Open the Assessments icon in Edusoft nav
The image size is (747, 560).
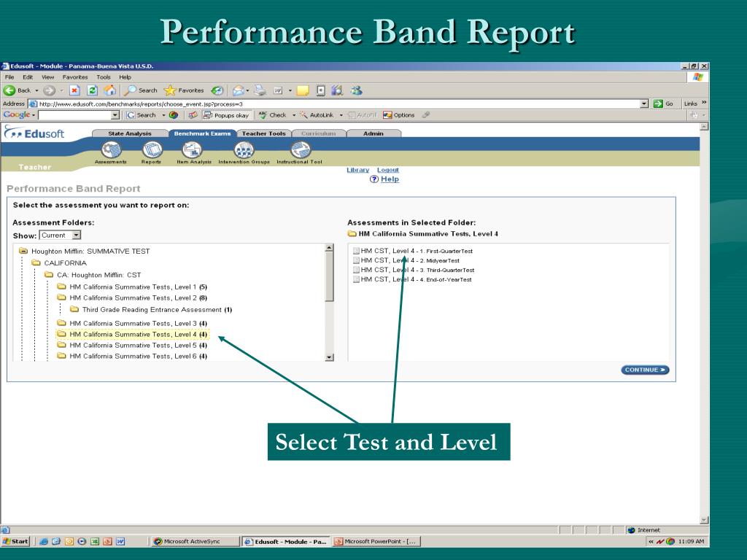click(111, 150)
